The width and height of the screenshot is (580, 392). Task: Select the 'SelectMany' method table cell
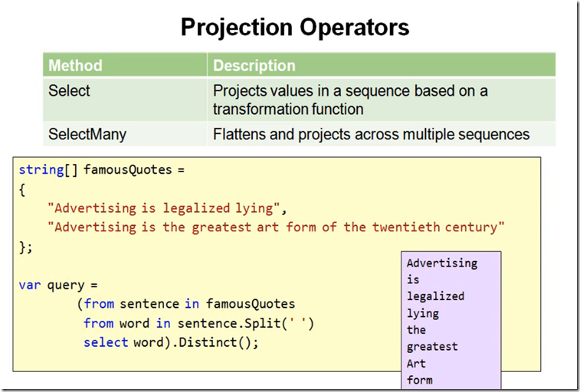tap(87, 134)
